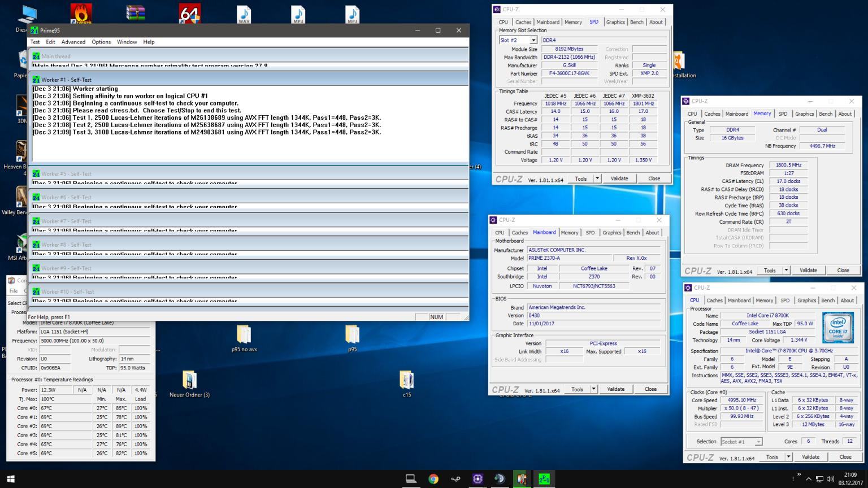
Task: Click Worker #10 Self-Test window icon
Action: pyautogui.click(x=36, y=291)
